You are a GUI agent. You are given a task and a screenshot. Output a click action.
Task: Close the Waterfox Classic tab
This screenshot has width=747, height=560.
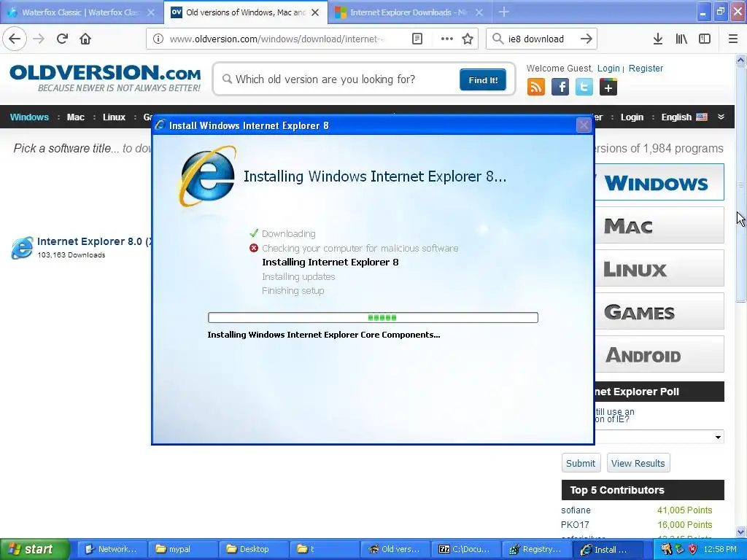(150, 12)
